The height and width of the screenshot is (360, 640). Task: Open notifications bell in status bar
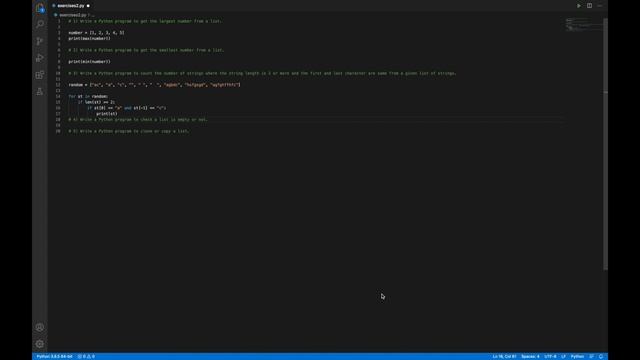[601, 356]
